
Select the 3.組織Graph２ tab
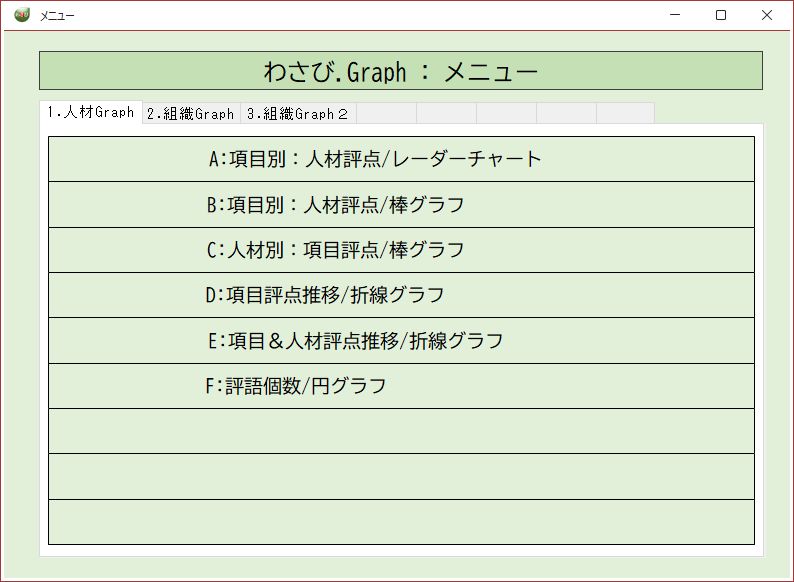click(298, 113)
